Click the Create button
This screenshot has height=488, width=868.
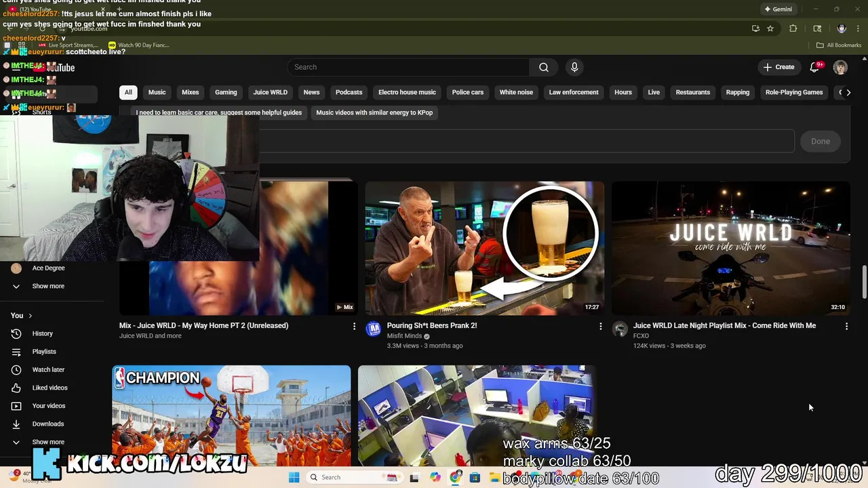pyautogui.click(x=778, y=67)
